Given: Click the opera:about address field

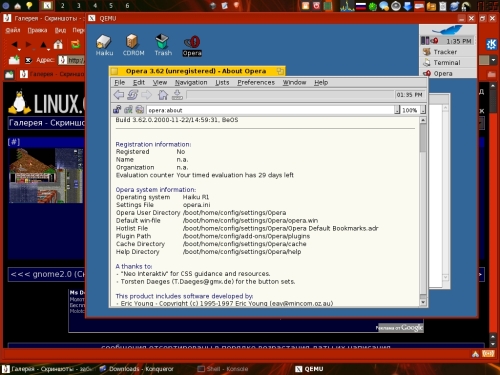Looking at the screenshot, I should coord(270,110).
